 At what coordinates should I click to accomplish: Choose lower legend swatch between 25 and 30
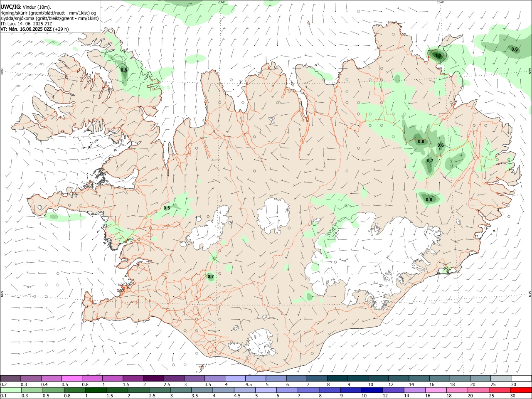click(x=499, y=390)
